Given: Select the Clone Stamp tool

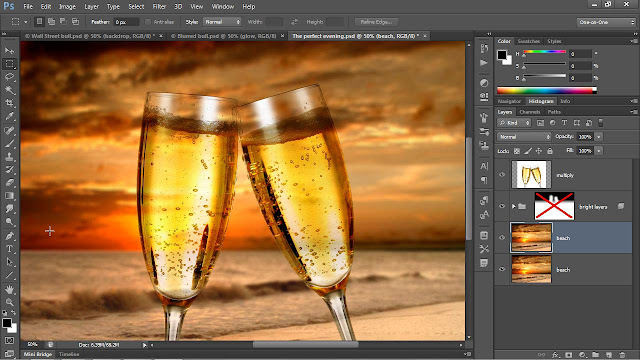Looking at the screenshot, I should (9, 156).
